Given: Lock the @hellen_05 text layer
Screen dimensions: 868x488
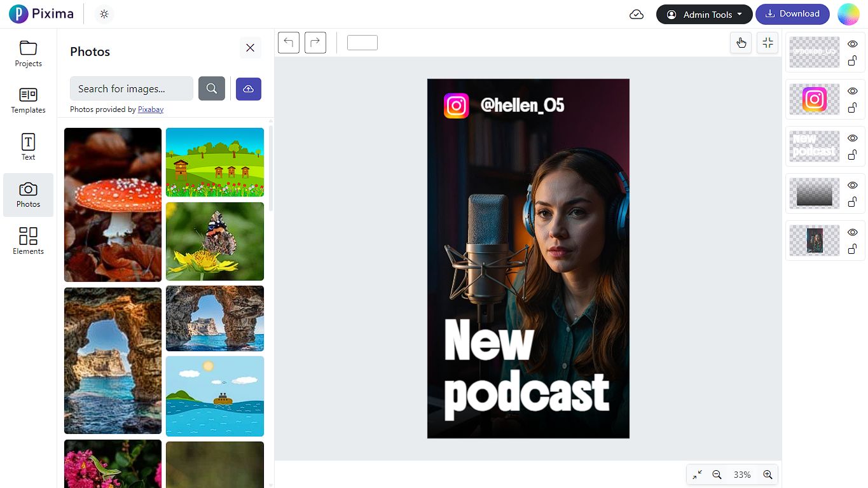Looking at the screenshot, I should click(853, 60).
